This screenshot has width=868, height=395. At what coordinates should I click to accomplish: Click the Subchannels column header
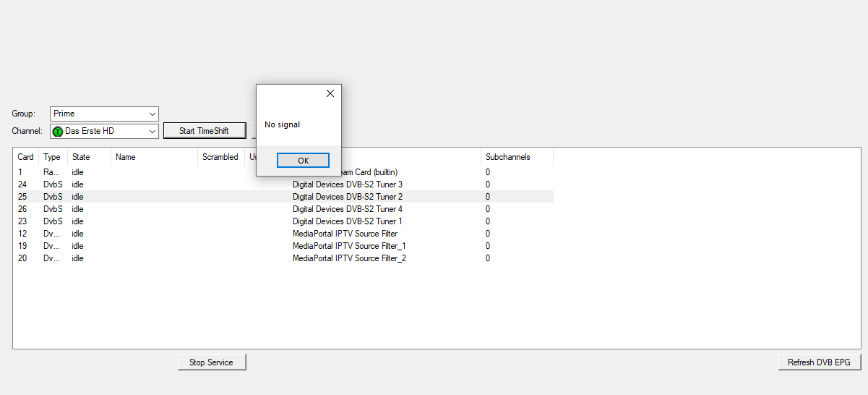tap(508, 157)
